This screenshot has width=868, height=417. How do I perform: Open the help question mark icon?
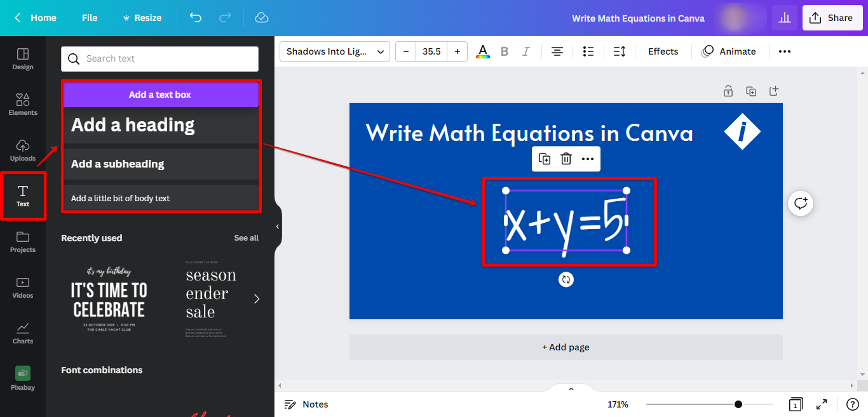853,404
